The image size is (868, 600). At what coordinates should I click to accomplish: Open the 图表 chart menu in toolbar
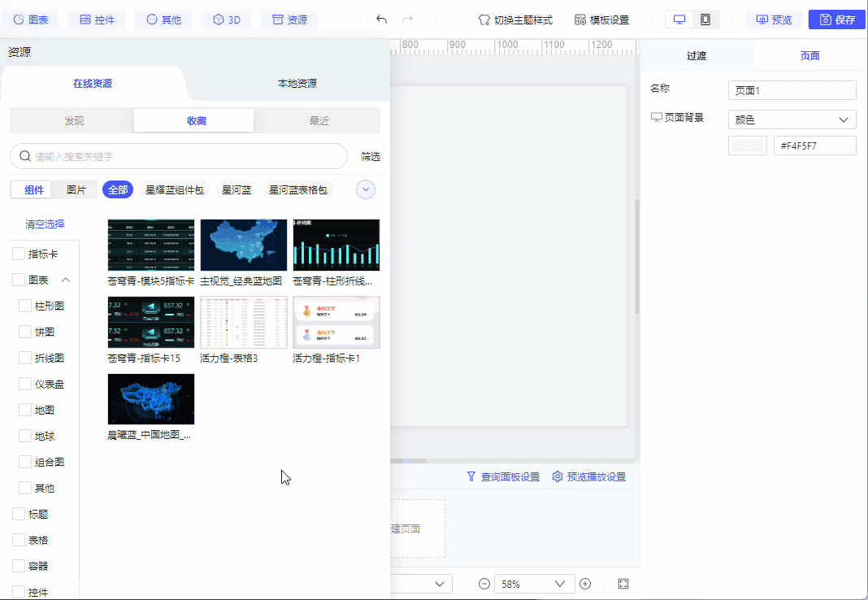[30, 20]
